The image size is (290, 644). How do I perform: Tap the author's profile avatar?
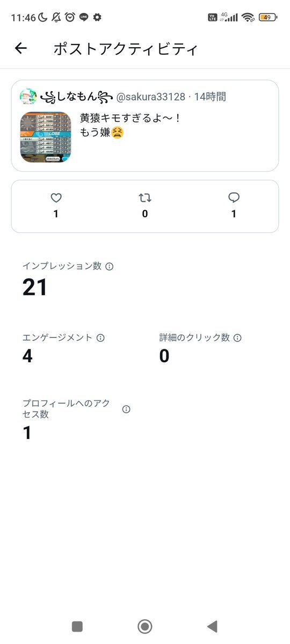coord(28,97)
